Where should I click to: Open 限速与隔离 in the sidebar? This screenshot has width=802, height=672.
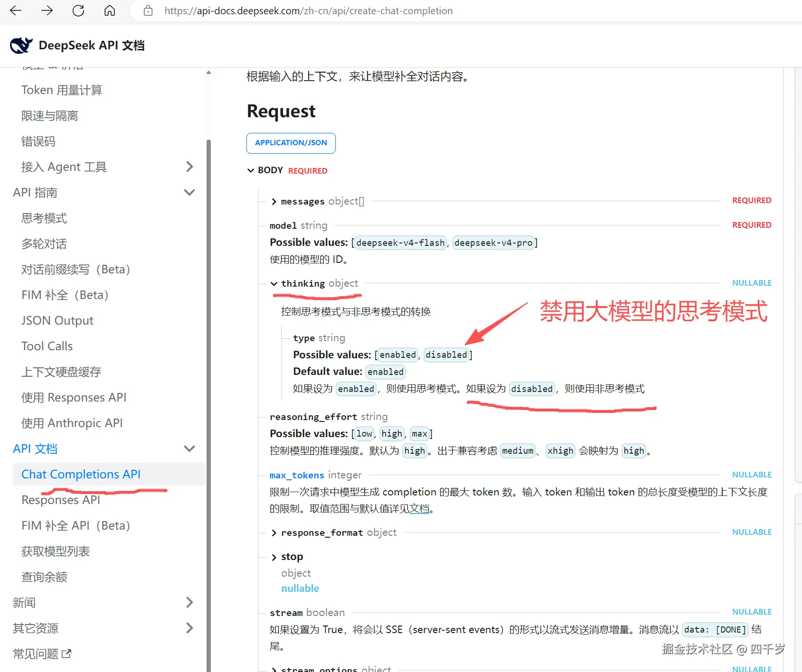point(50,115)
